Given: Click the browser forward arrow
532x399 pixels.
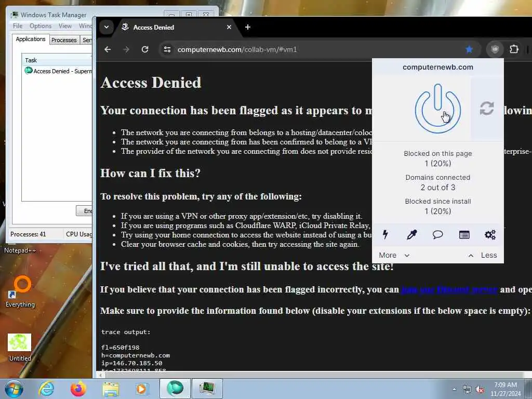Looking at the screenshot, I should pos(126,49).
